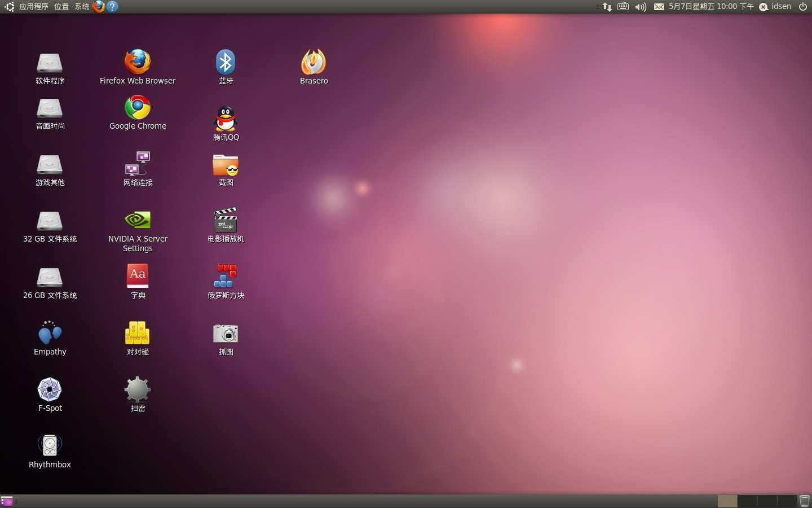Launch the 俄罗斯方块 game icon

[226, 277]
